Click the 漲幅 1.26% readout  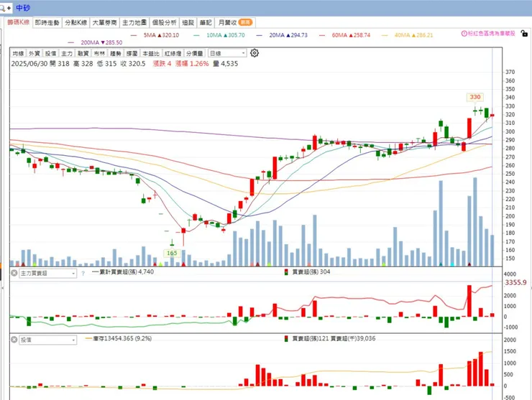click(192, 63)
